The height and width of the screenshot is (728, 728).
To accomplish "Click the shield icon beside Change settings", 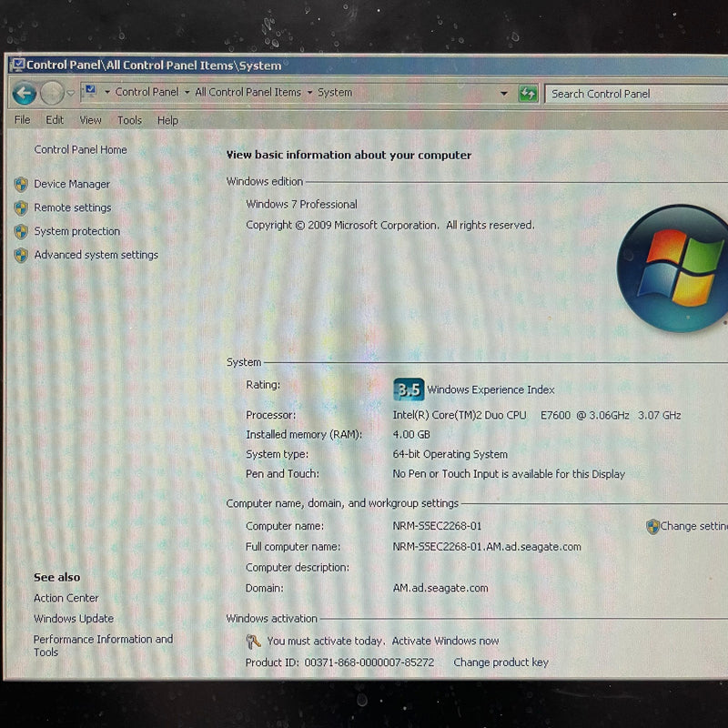I will click(x=652, y=527).
